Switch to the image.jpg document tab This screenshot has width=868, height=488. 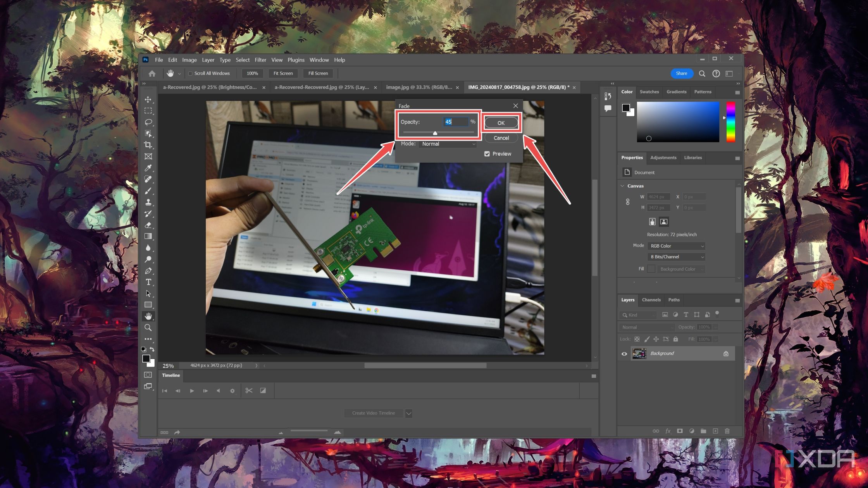tap(419, 88)
